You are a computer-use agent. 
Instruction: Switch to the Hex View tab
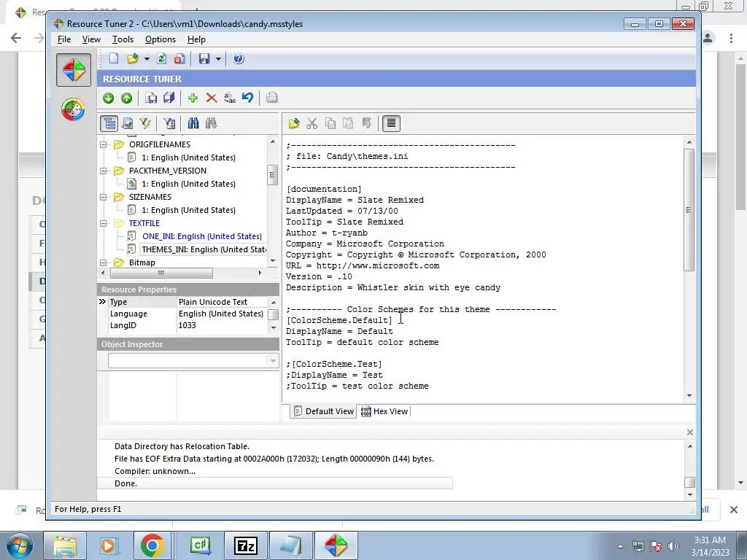384,411
